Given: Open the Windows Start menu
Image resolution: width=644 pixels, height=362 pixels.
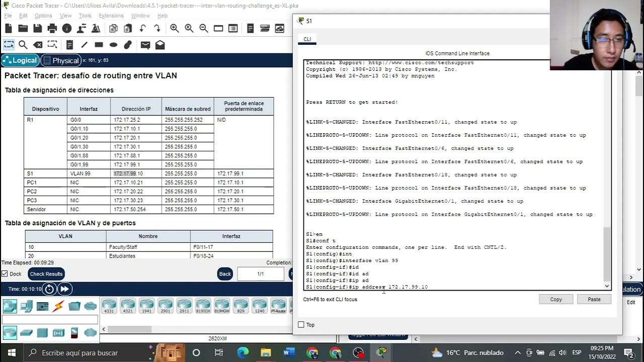Looking at the screenshot, I should tap(11, 352).
